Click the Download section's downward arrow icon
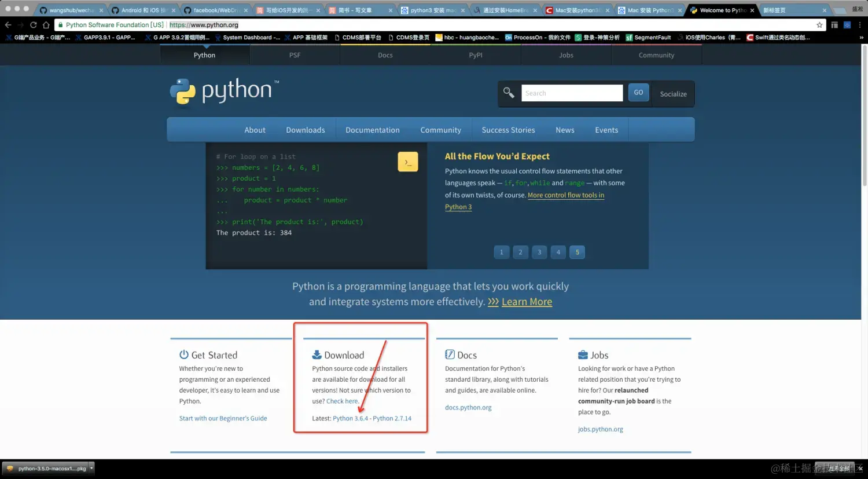 [x=317, y=354]
